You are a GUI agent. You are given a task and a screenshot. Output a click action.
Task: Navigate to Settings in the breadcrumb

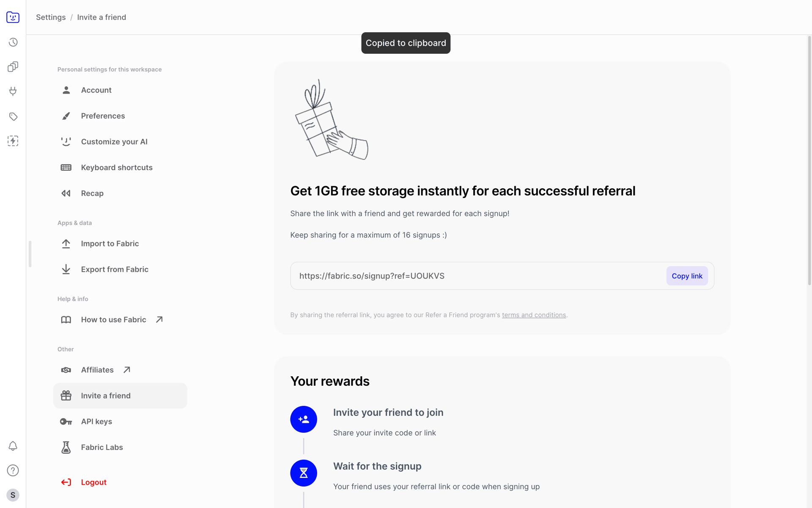coord(51,17)
